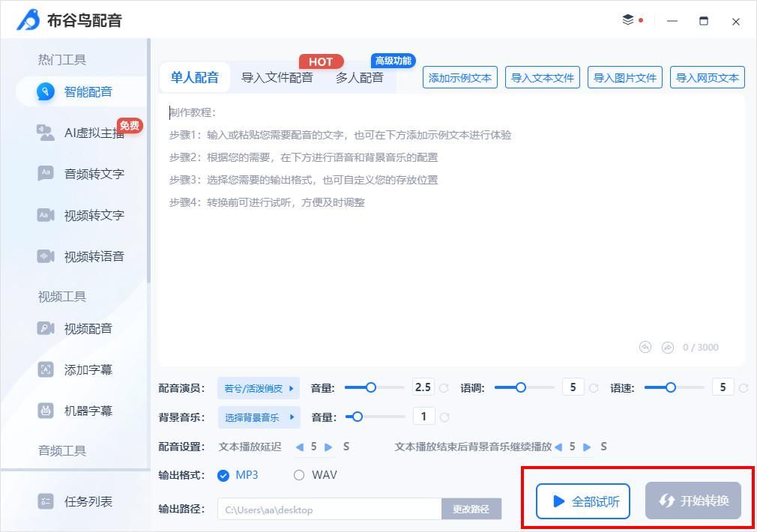Click the 全部试听 play button
The height and width of the screenshot is (532, 757).
[583, 501]
